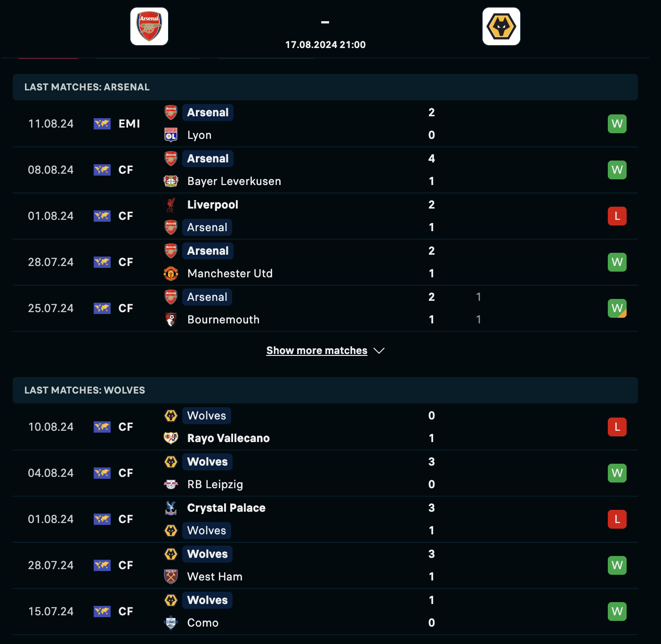This screenshot has width=661, height=644.
Task: Click the Como club icon
Action: coord(170,622)
